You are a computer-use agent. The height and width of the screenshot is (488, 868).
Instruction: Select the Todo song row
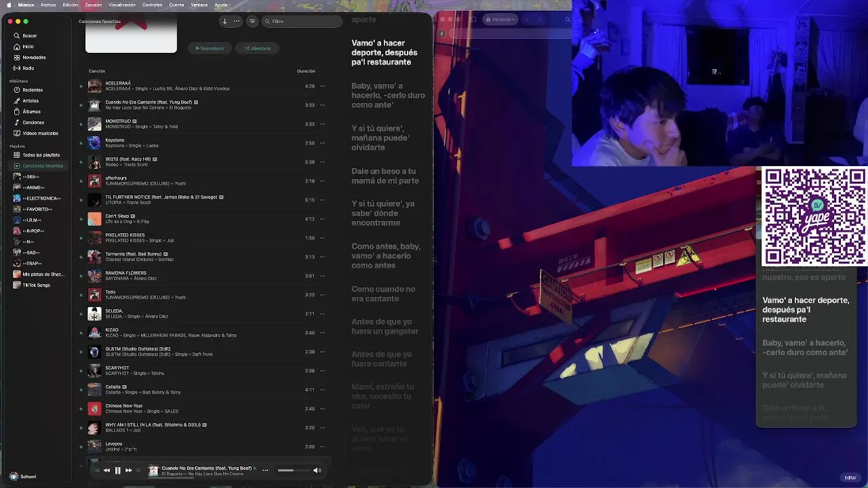click(203, 295)
